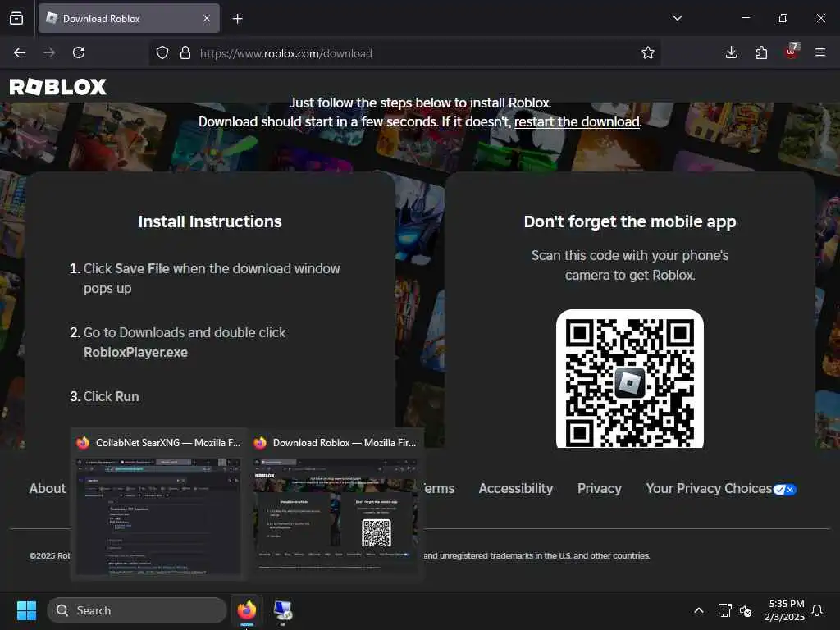Select RobloxPlayer.exe text
The height and width of the screenshot is (630, 840).
click(135, 352)
